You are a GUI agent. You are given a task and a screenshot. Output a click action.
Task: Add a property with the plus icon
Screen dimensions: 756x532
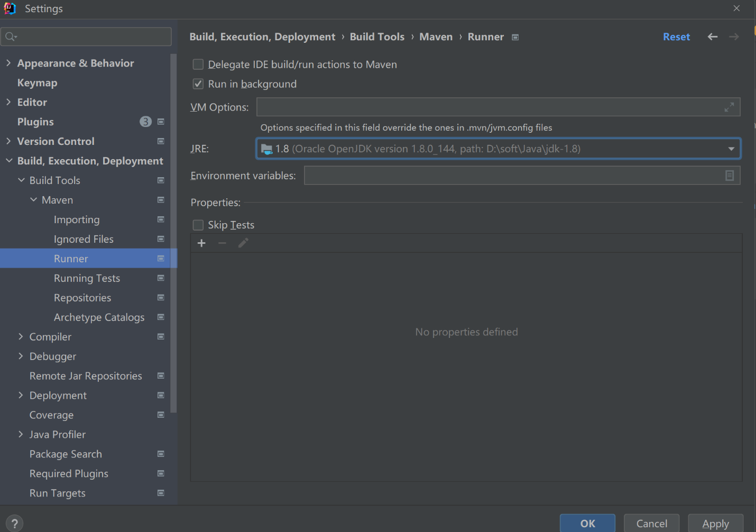tap(201, 243)
